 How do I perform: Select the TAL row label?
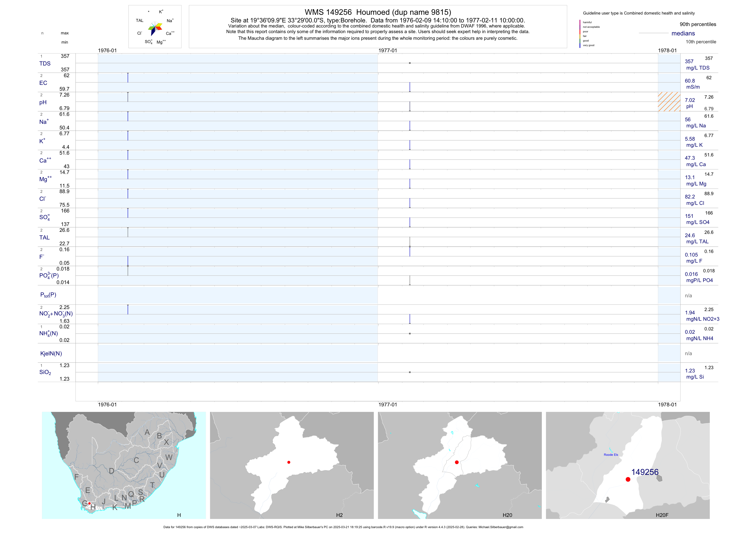tap(45, 237)
